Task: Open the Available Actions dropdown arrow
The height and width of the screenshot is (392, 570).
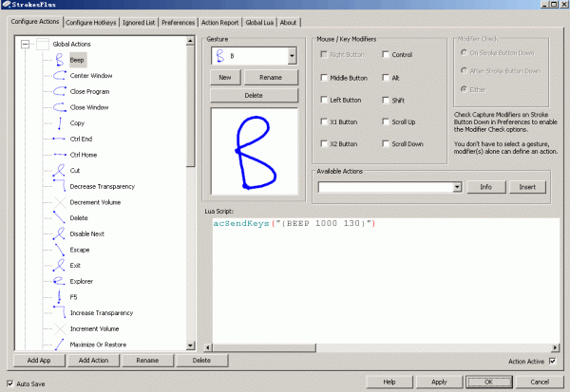Action: 457,187
